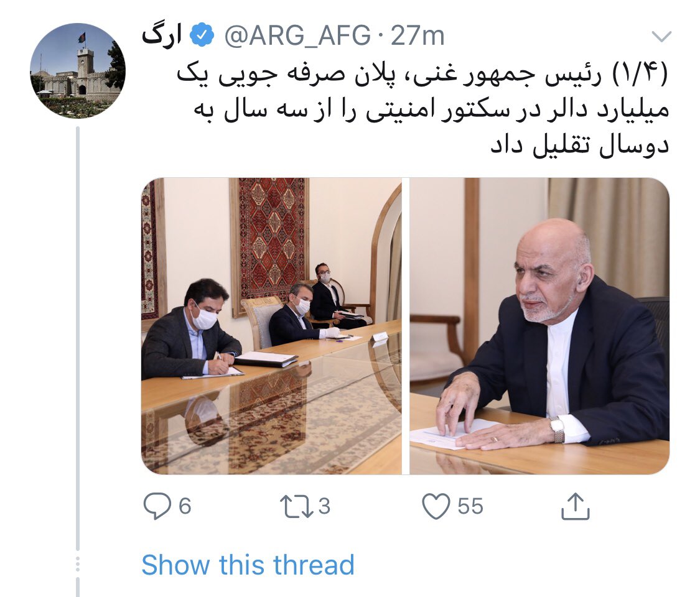Click the reply count number 6

[x=185, y=506]
